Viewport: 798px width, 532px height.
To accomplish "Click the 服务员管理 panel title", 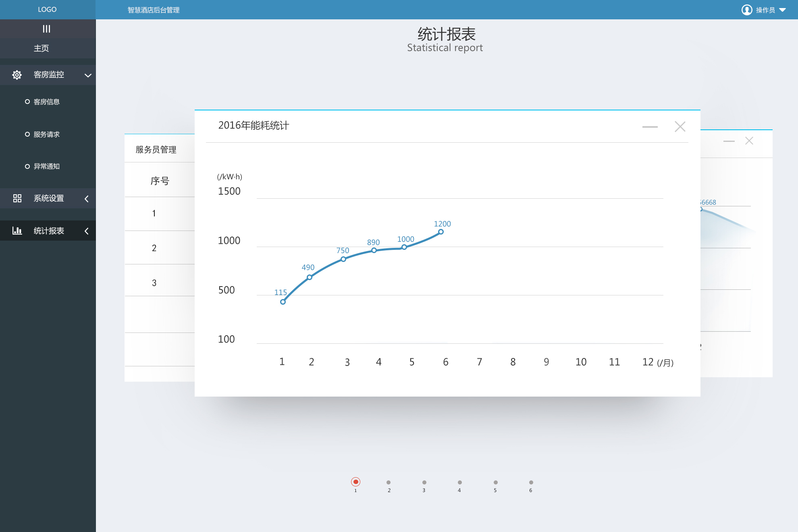I will [x=156, y=150].
